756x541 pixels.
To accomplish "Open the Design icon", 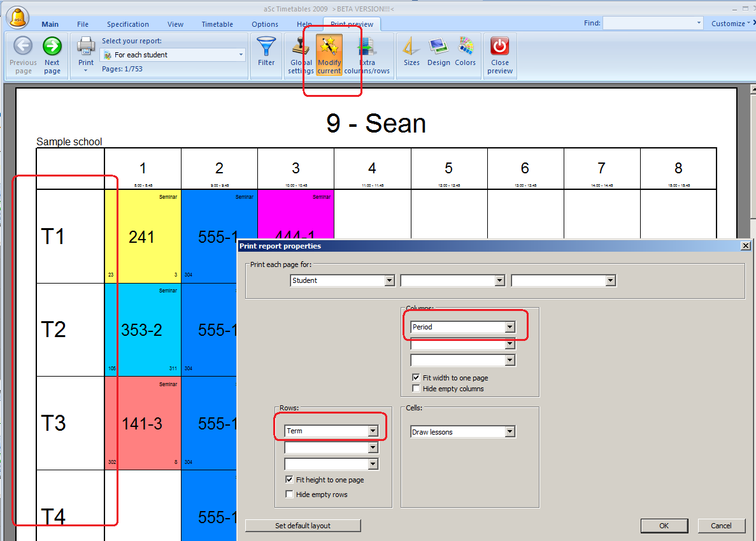I will (439, 47).
